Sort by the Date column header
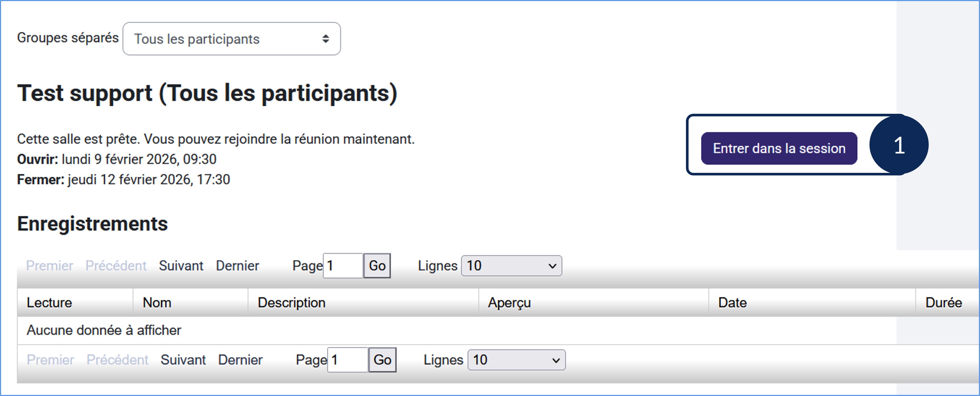The height and width of the screenshot is (396, 980). (732, 303)
